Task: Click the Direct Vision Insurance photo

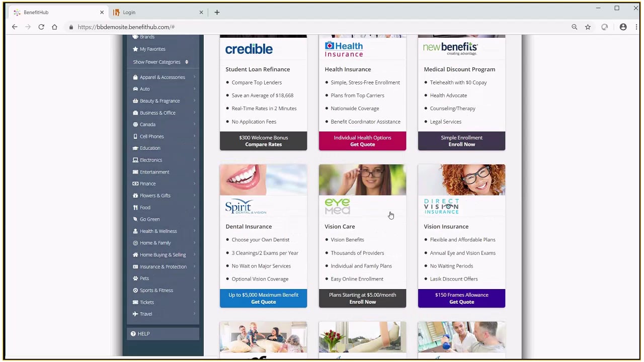Action: [x=461, y=180]
